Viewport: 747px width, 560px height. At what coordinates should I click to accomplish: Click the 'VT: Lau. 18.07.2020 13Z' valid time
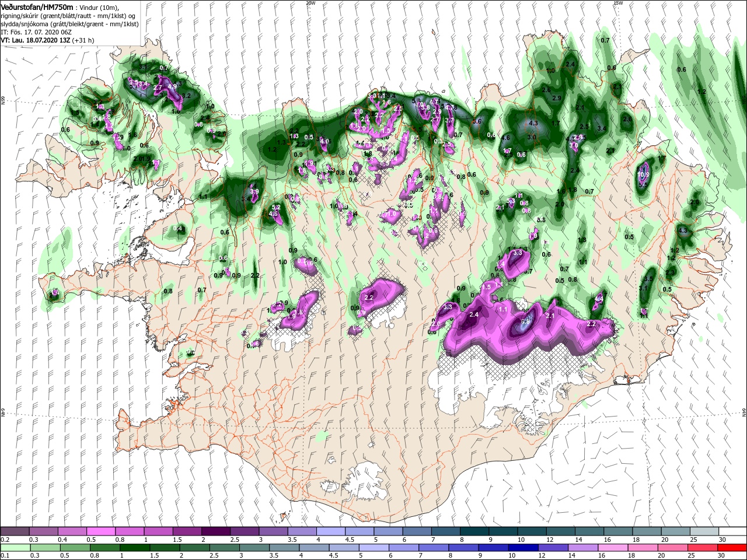tap(36, 40)
